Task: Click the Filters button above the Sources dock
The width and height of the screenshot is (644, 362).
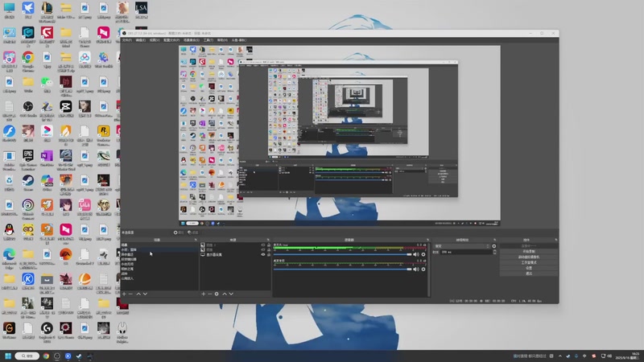Action: (192, 232)
